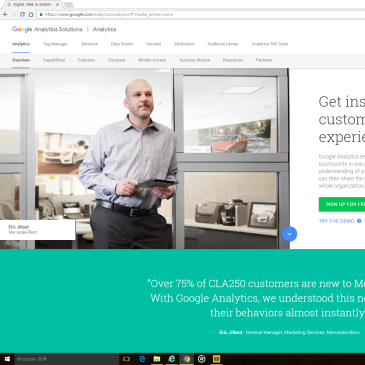Click the "Over 75% of CLA250 customers" quote line
This screenshot has width=365, height=365.
click(256, 284)
